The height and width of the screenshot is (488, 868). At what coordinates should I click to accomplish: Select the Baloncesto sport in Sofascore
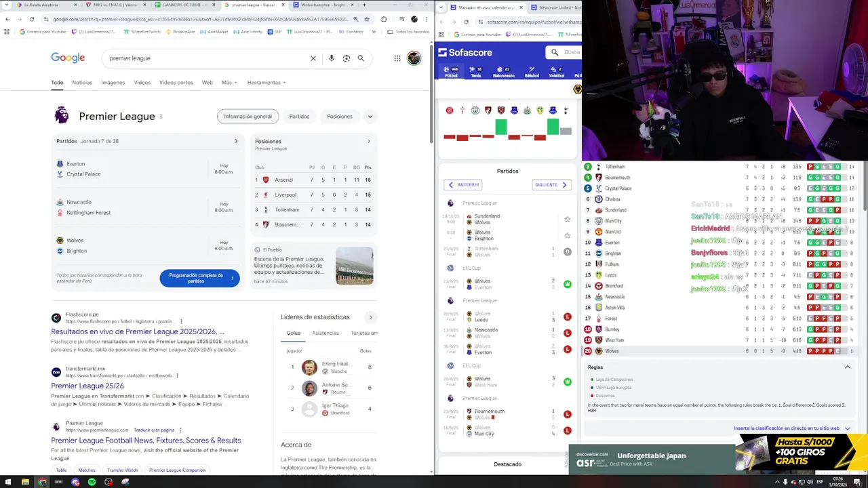pos(504,72)
